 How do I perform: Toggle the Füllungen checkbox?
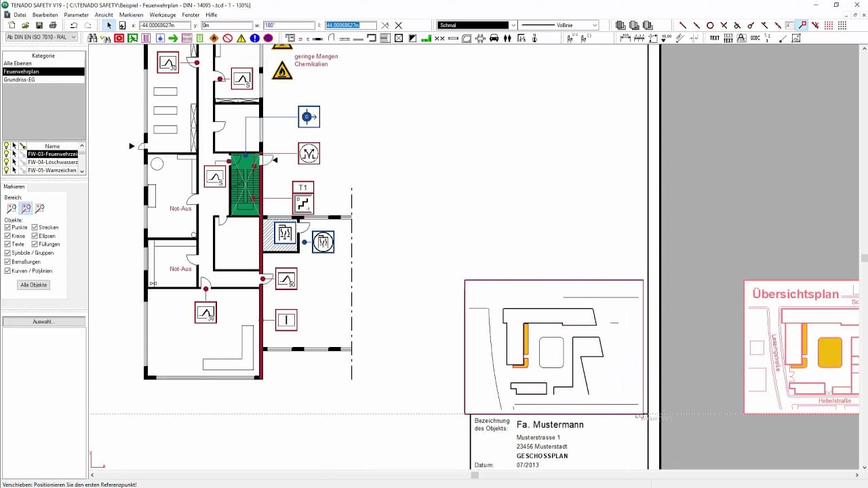click(35, 244)
